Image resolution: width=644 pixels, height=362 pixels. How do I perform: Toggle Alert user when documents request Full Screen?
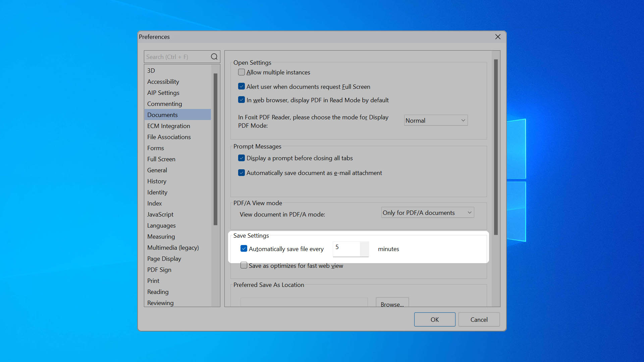241,86
